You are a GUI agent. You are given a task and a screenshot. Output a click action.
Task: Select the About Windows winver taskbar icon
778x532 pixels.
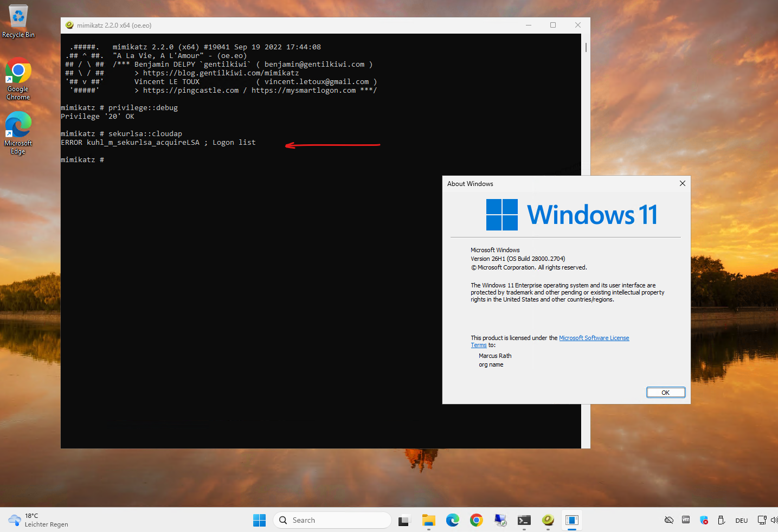click(572, 521)
